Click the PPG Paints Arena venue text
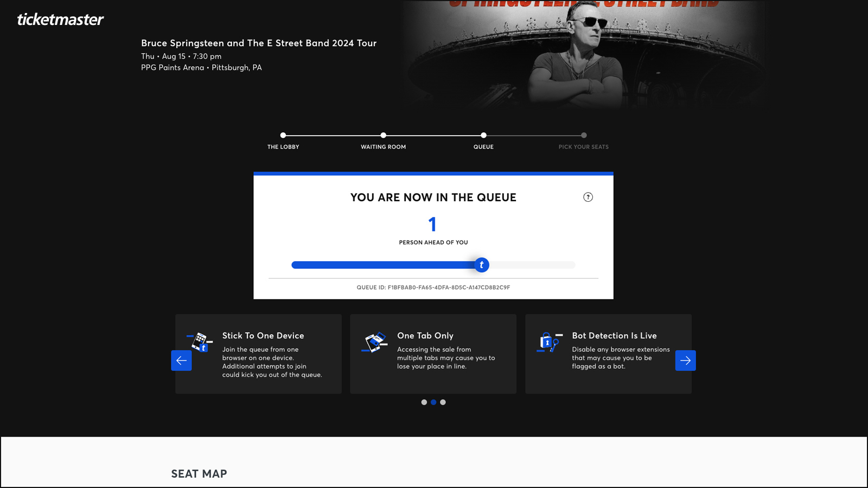This screenshot has height=488, width=868. pos(201,67)
